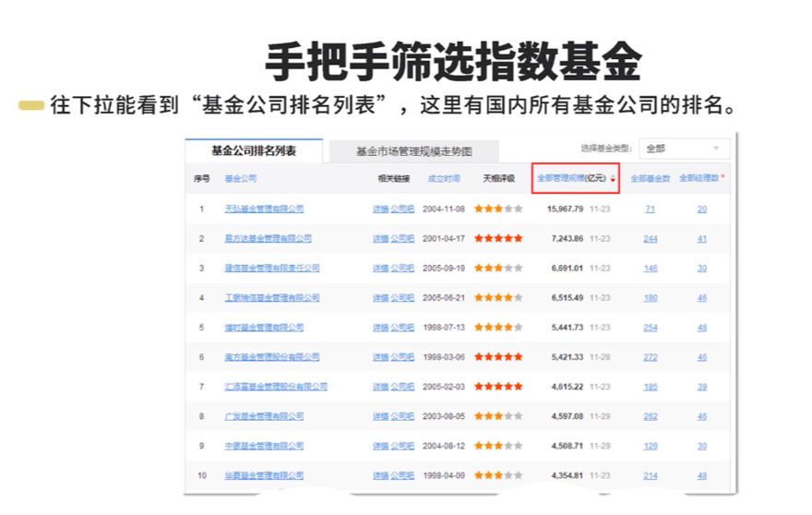Open manager count 39 for 汇添富基金
Viewport: 812px width, 515px height.
pos(701,387)
